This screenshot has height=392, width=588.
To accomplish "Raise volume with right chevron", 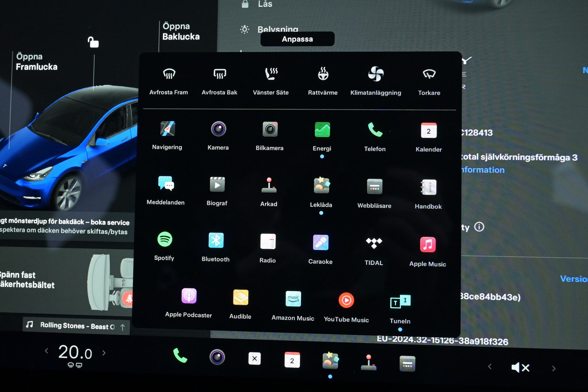I will [x=554, y=368].
